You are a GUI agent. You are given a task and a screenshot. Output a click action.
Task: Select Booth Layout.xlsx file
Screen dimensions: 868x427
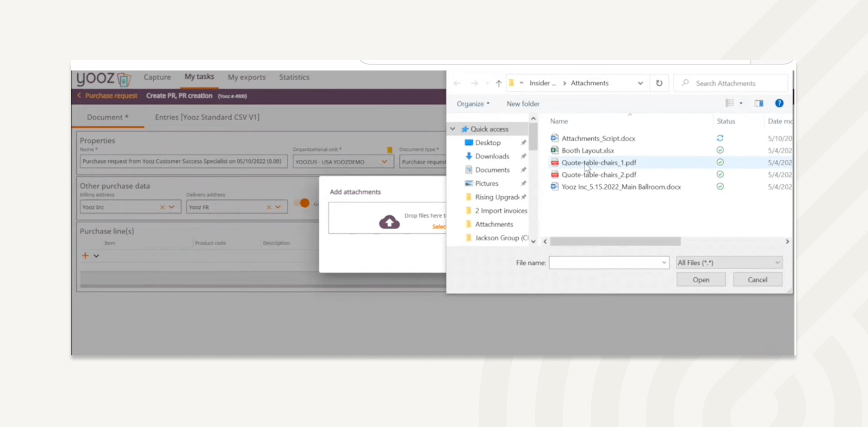[588, 151]
